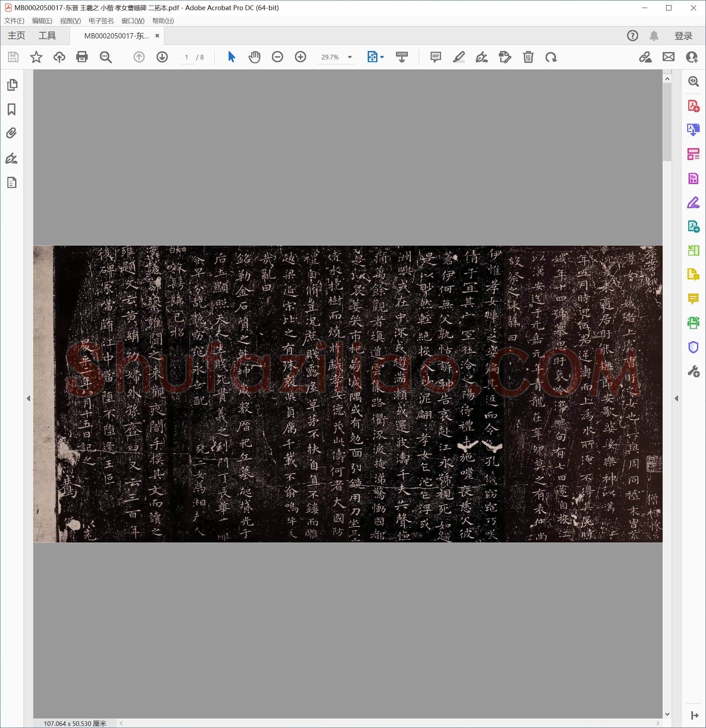Viewport: 706px width, 728px height.
Task: Click the Zoom In plus button
Action: (300, 57)
